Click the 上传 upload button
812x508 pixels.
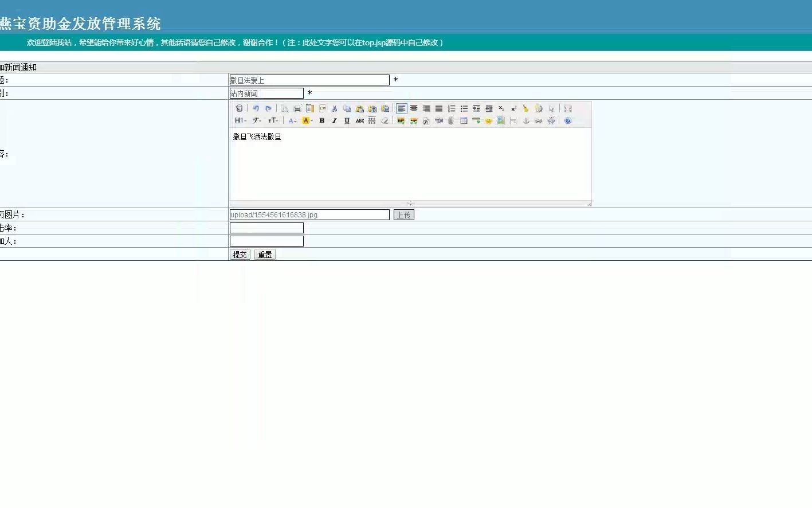click(404, 214)
